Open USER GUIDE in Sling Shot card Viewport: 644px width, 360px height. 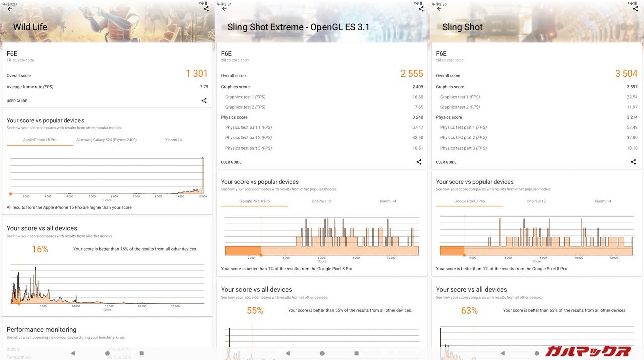point(446,162)
